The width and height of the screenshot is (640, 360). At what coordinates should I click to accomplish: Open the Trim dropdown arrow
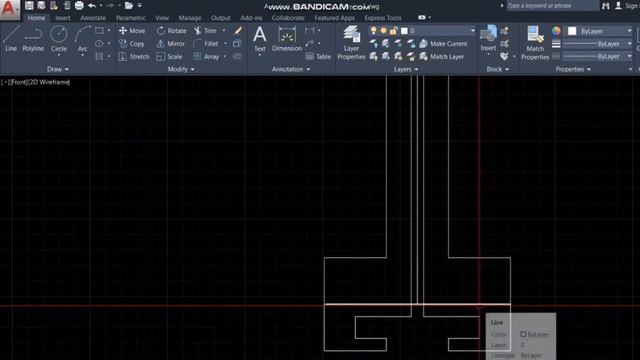224,31
